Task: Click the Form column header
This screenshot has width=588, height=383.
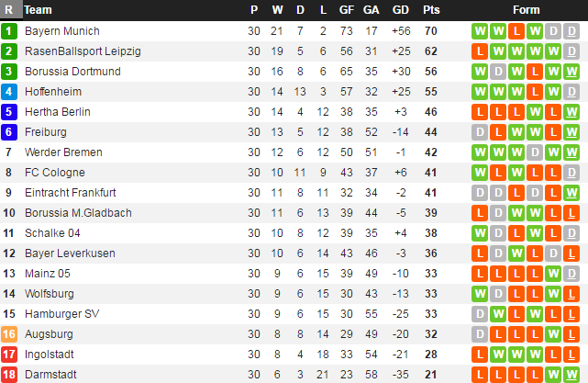Action: 526,10
